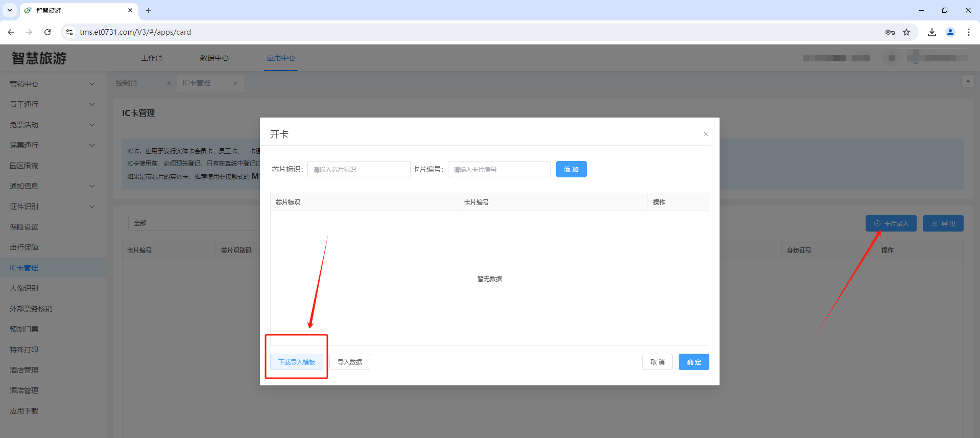Open the browser profile icon
Image resolution: width=980 pixels, height=438 pixels.
pyautogui.click(x=950, y=32)
